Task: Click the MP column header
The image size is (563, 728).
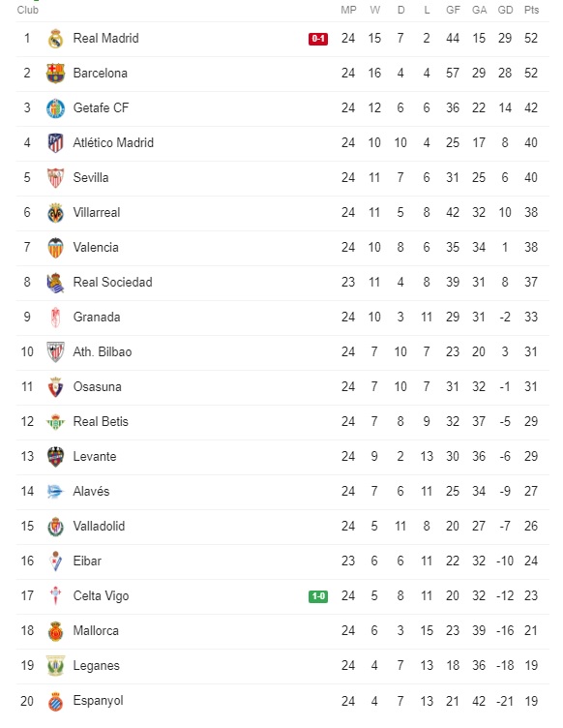Action: [x=348, y=10]
